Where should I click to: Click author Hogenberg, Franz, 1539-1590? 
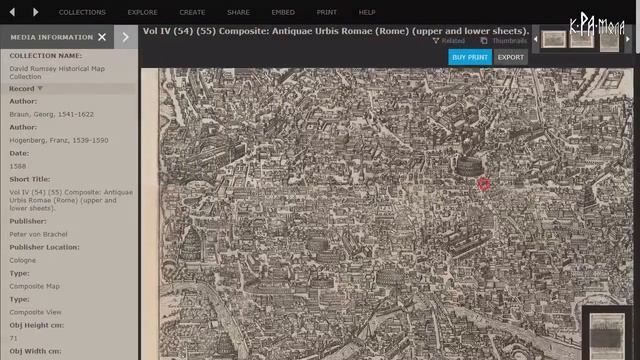click(59, 140)
